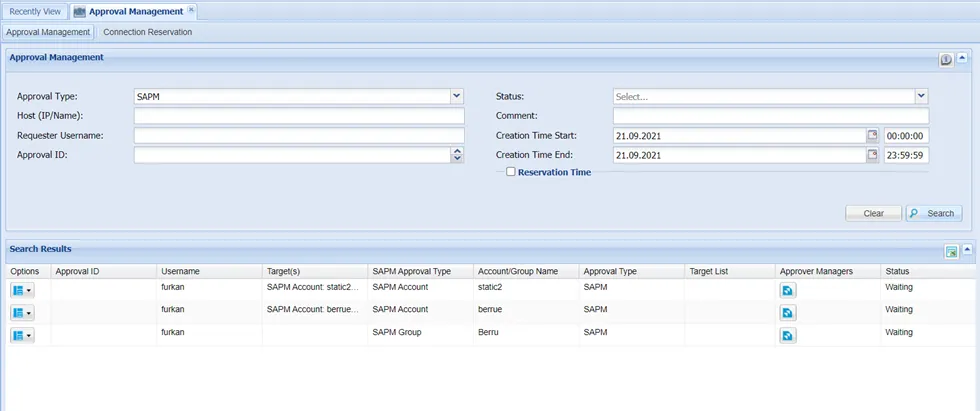Select the Approval Management sub-tab
The height and width of the screenshot is (411, 980).
(48, 32)
